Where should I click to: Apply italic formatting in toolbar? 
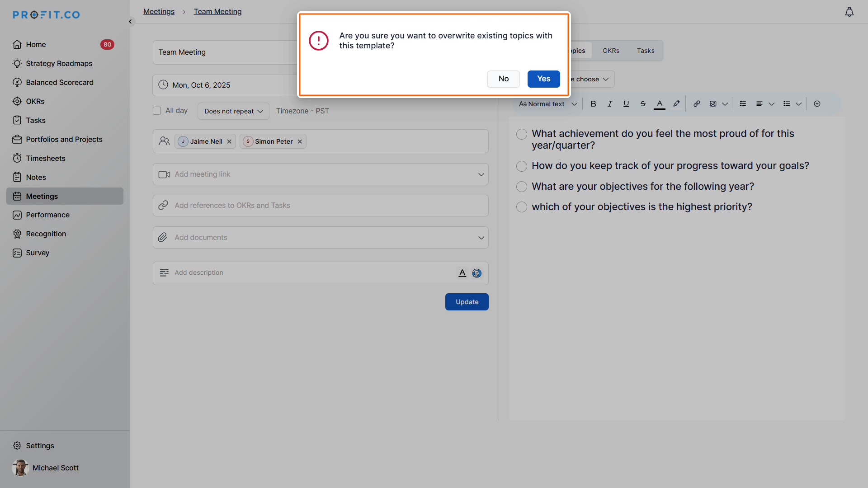[x=610, y=104]
